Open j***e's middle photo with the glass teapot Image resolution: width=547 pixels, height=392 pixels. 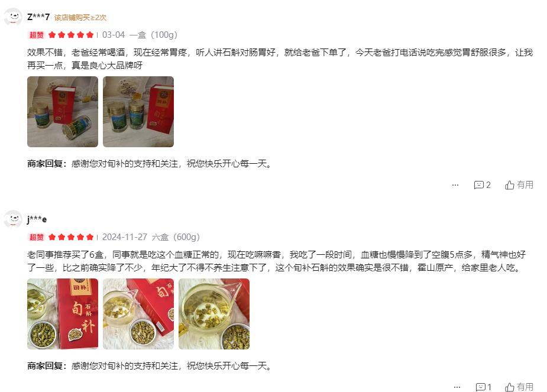138,314
